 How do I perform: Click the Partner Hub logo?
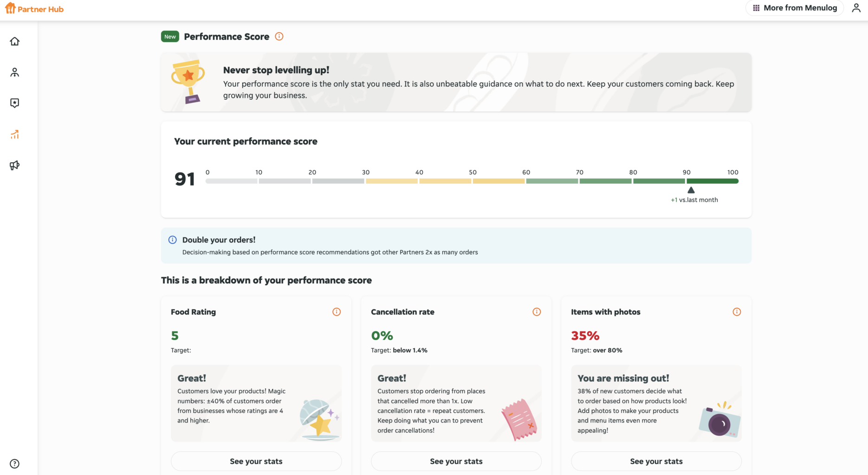[x=34, y=9]
